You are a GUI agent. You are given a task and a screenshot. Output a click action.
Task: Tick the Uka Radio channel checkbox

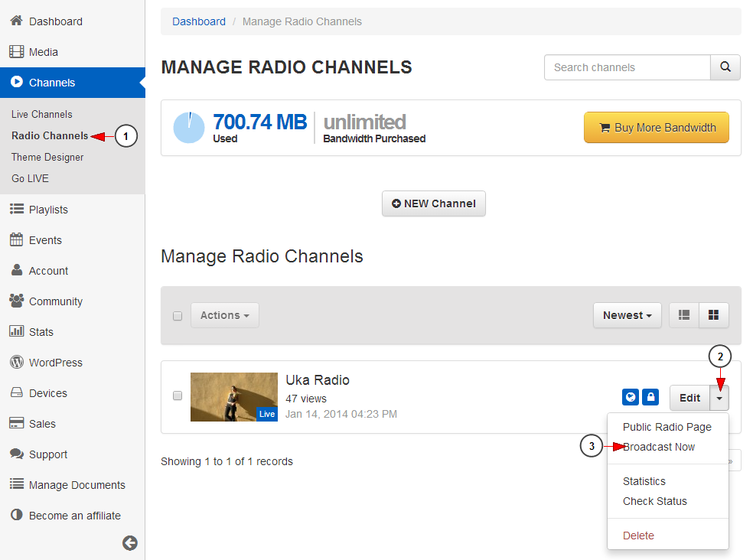[178, 396]
